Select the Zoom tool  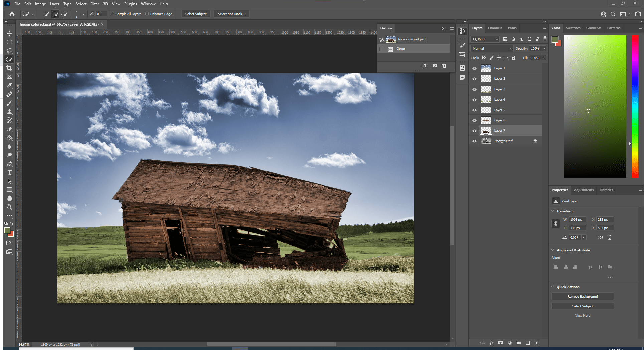[9, 207]
